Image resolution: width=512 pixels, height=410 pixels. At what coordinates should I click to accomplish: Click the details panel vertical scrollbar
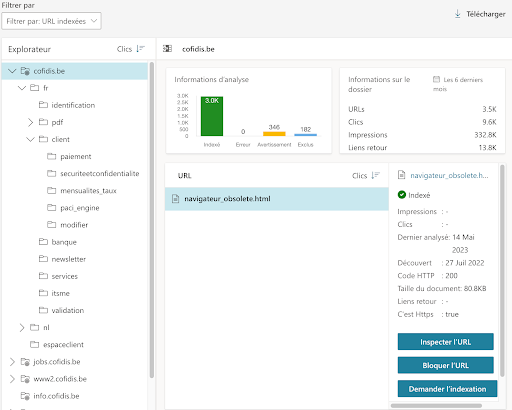[x=502, y=270]
